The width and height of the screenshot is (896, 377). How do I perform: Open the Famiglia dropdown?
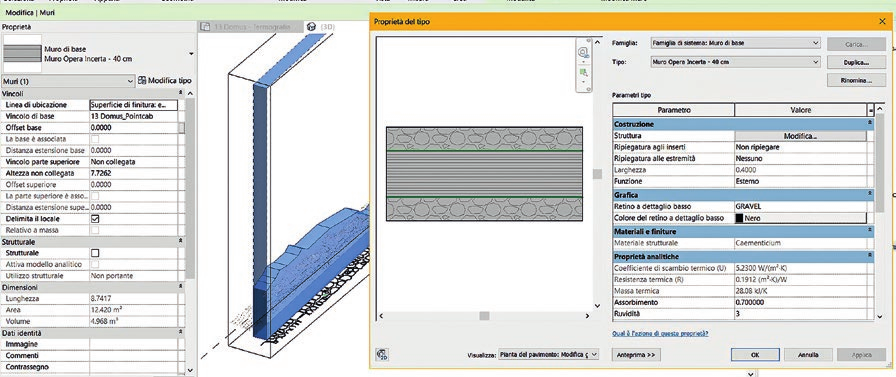pos(735,43)
